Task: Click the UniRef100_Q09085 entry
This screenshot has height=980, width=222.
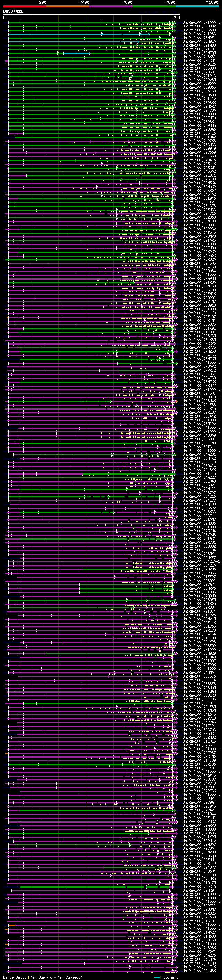Action: (199, 80)
